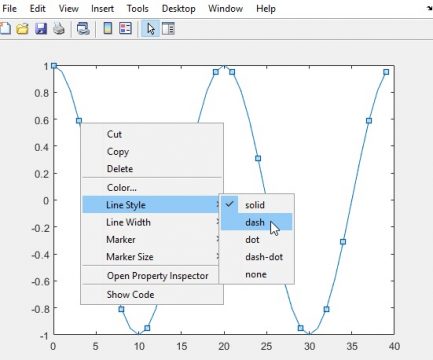Select the dash-dot line style
The height and width of the screenshot is (360, 433).
click(256, 257)
